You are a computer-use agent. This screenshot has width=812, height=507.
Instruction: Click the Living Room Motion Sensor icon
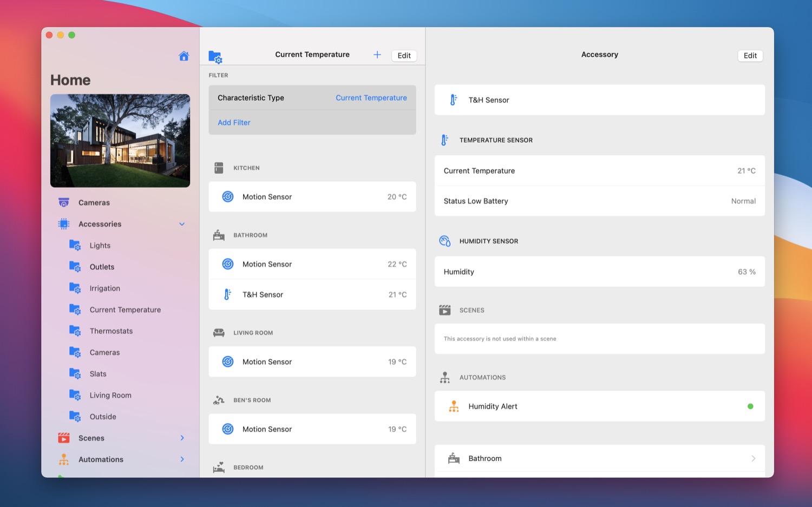pos(228,361)
